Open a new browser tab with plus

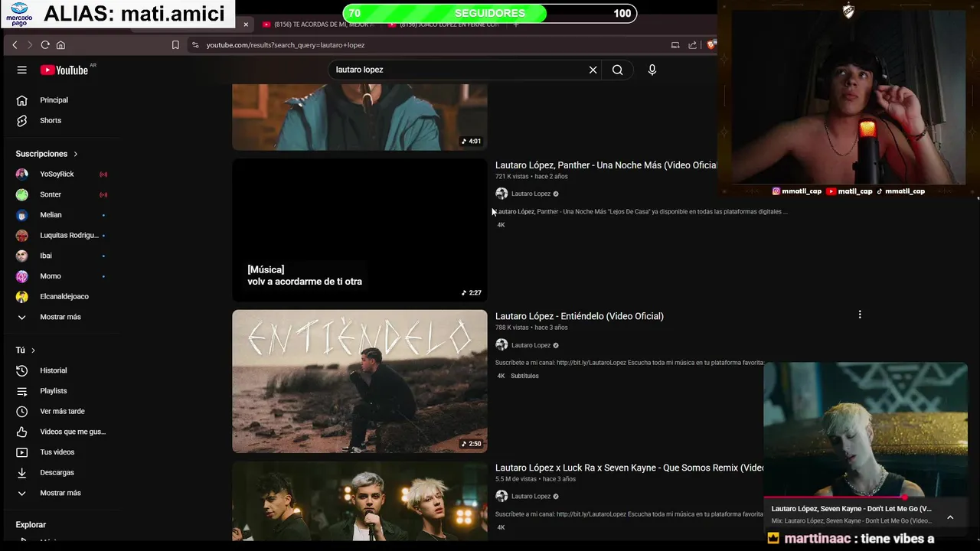[x=516, y=24]
